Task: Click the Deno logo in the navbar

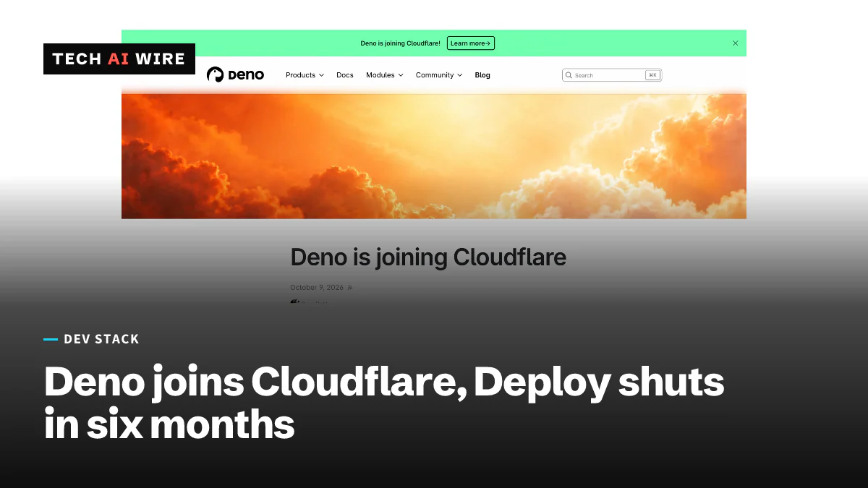Action: [x=235, y=74]
